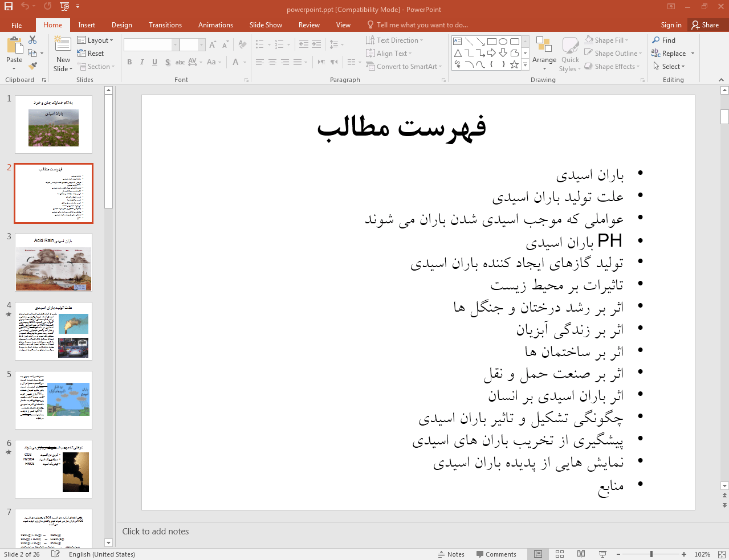
Task: Open Slide Sorter view icon
Action: point(559,554)
